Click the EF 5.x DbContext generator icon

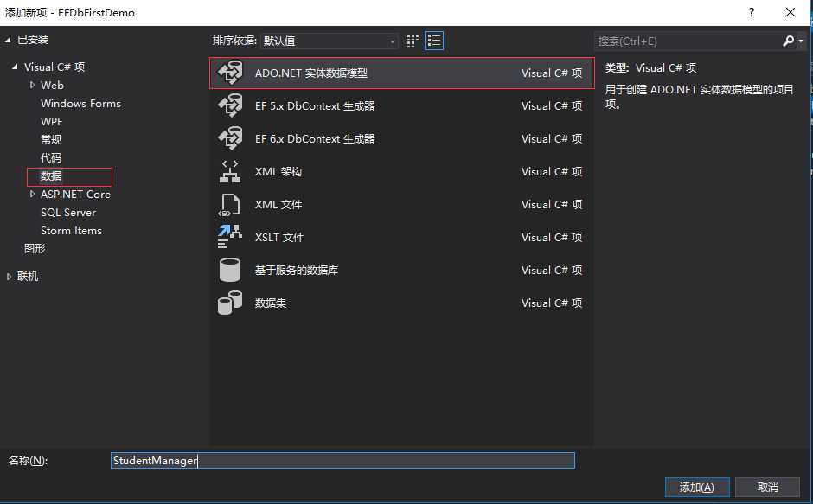(230, 105)
